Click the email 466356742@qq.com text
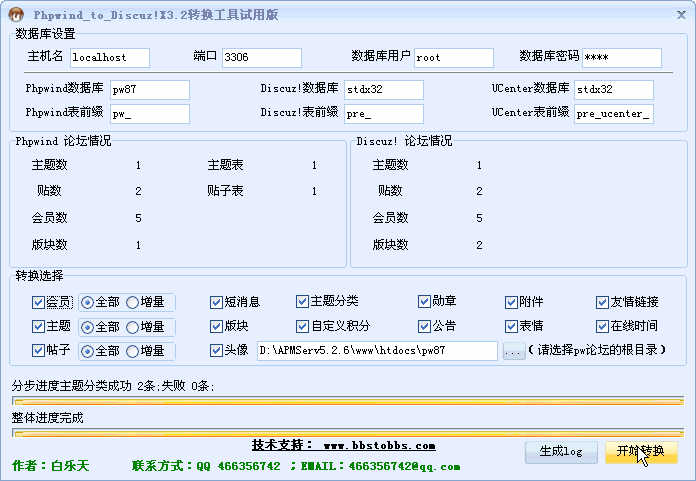The image size is (696, 481). (404, 466)
